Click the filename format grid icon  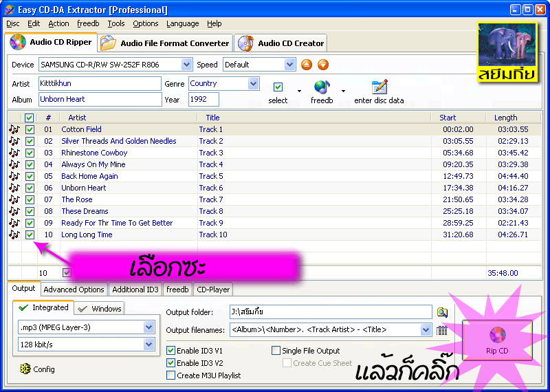coord(441,330)
